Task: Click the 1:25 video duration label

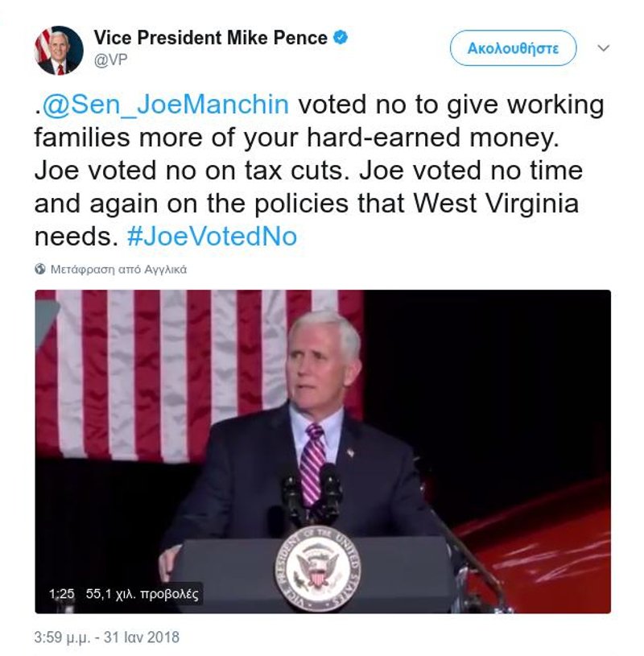Action: click(x=61, y=594)
